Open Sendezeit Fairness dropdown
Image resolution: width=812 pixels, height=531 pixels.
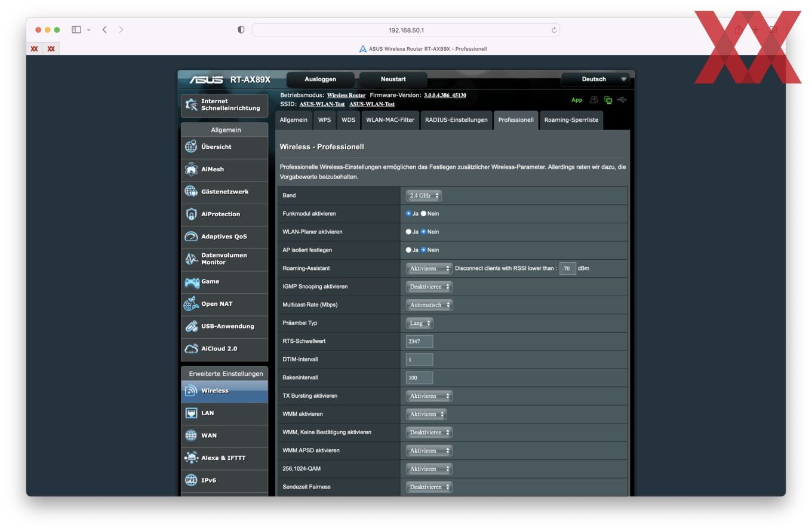[429, 487]
